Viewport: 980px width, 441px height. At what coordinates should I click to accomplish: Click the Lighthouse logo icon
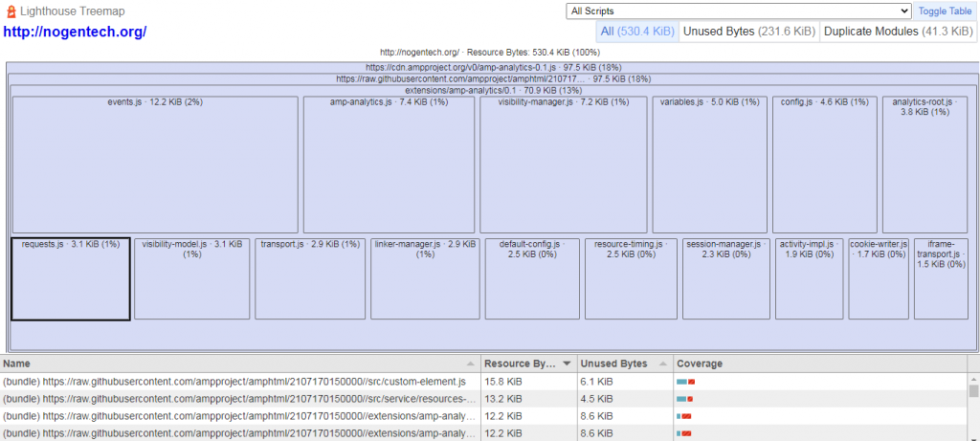point(10,11)
